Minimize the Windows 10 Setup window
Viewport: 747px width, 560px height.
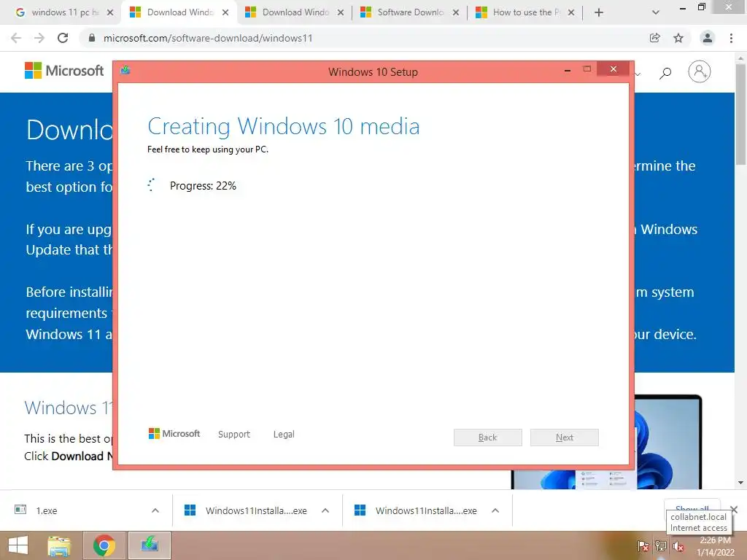[x=568, y=70]
